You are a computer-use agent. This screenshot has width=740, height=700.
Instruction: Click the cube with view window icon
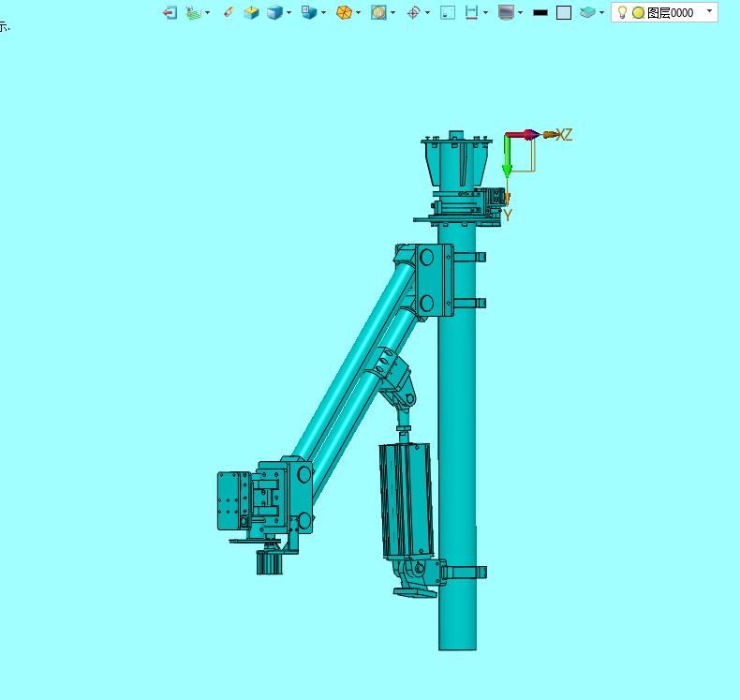(309, 13)
